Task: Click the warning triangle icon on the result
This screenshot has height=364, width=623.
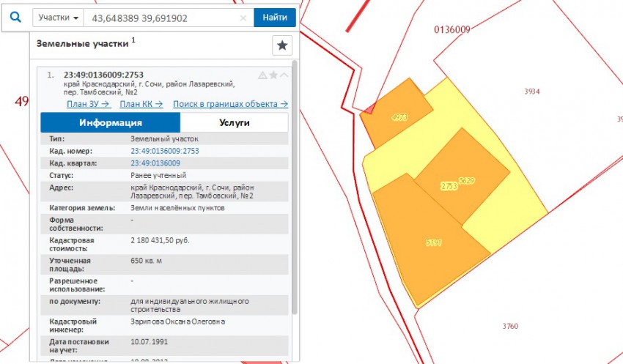Action: pyautogui.click(x=262, y=75)
